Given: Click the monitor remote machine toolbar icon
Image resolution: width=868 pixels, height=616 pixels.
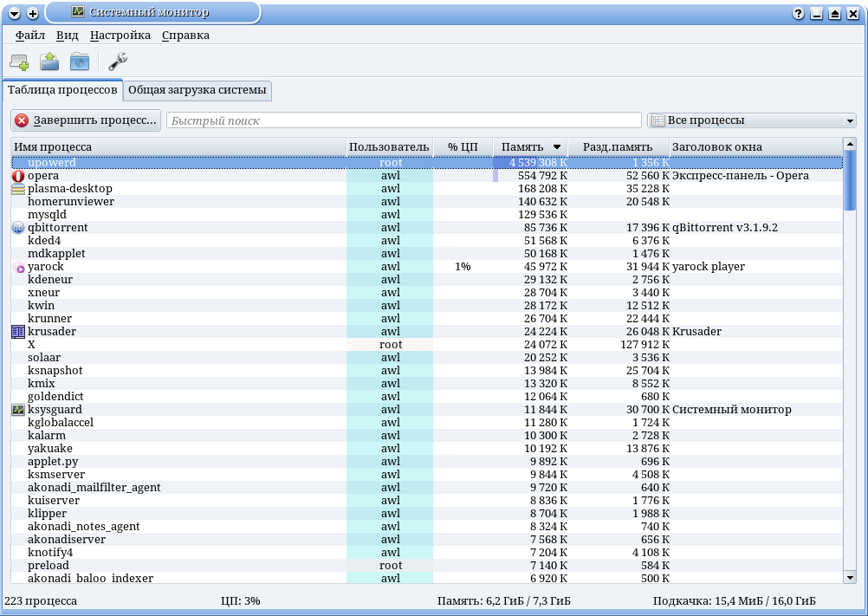Looking at the screenshot, I should (79, 62).
